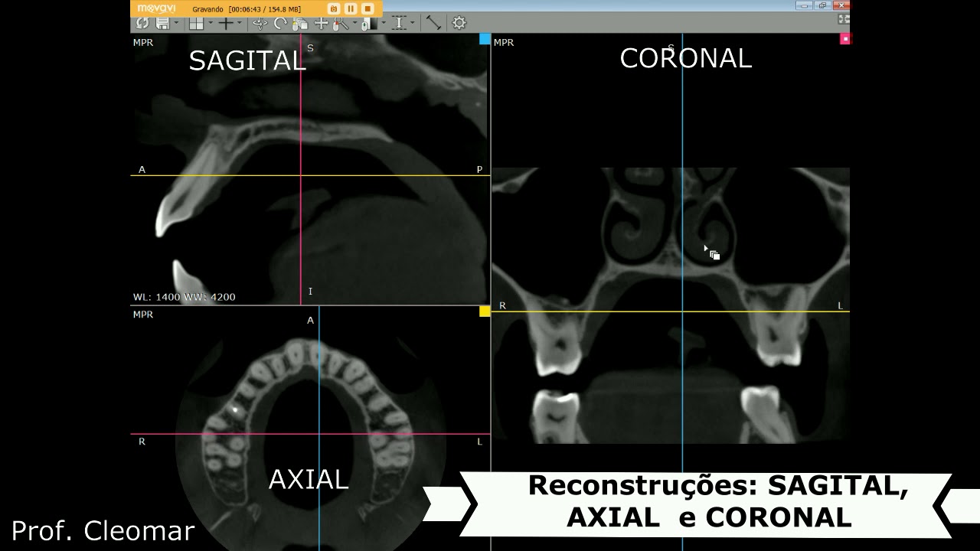Click the blue square of the sagittal view
The height and width of the screenshot is (551, 980).
click(485, 39)
